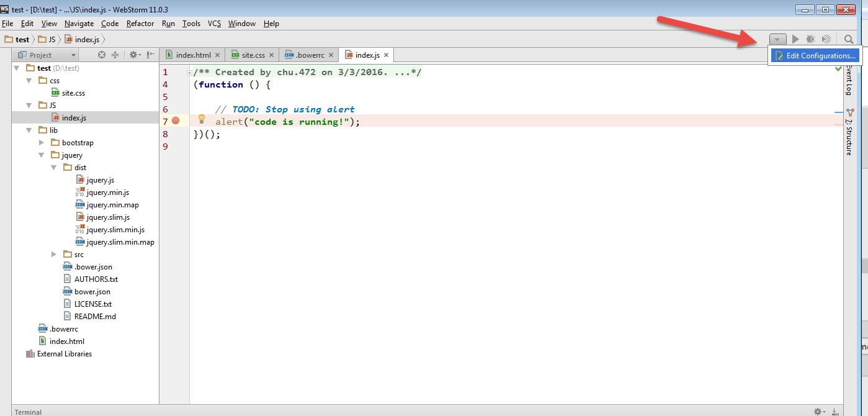Collapse the dist folder arrow

[54, 168]
